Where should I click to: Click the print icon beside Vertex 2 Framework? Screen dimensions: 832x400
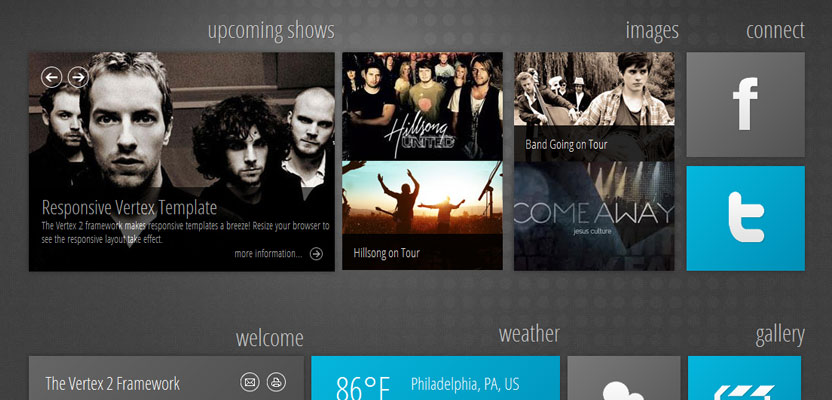coord(276,381)
